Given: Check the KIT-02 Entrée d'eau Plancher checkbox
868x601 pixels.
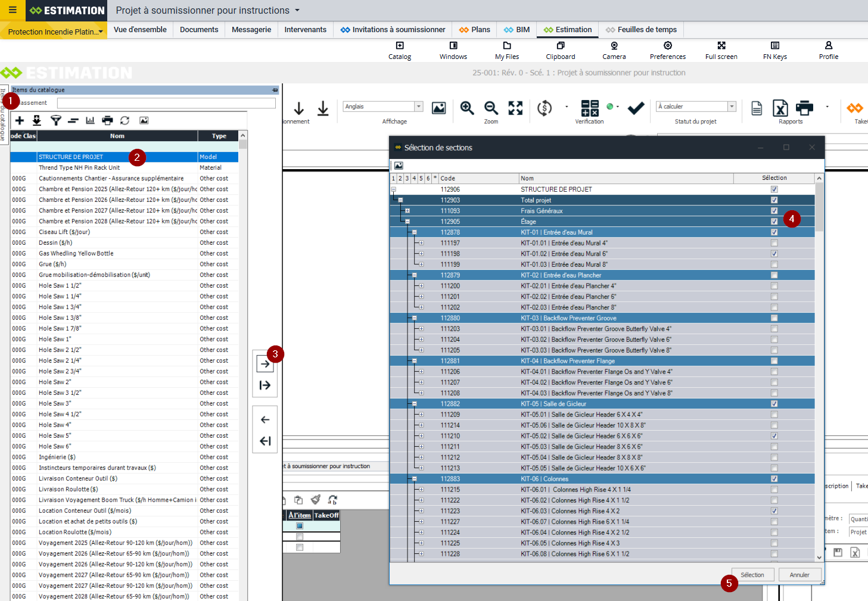Looking at the screenshot, I should coord(774,275).
